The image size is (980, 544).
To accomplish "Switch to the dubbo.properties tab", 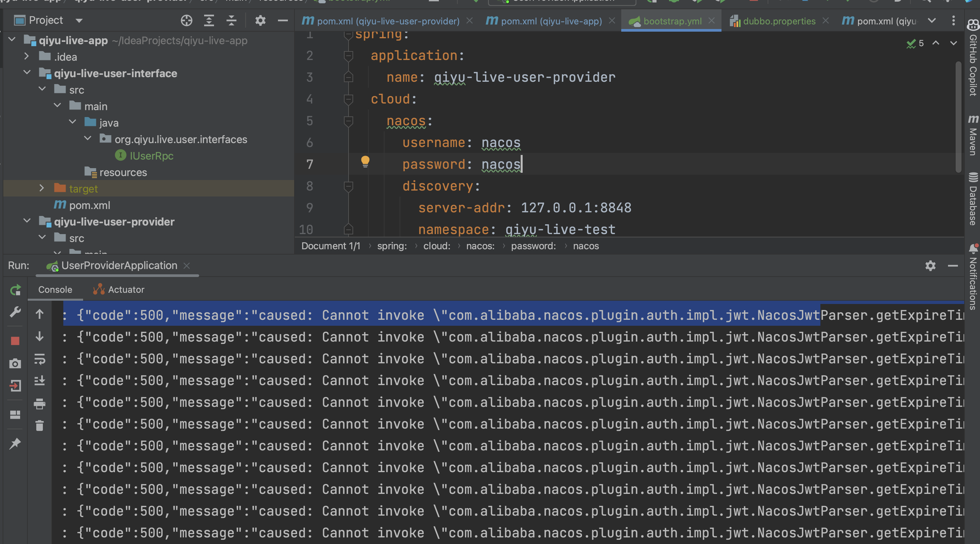I will 779,21.
